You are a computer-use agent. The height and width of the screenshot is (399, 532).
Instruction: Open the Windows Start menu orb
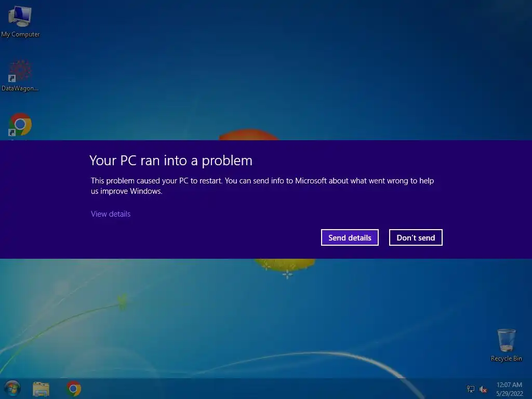(x=12, y=389)
